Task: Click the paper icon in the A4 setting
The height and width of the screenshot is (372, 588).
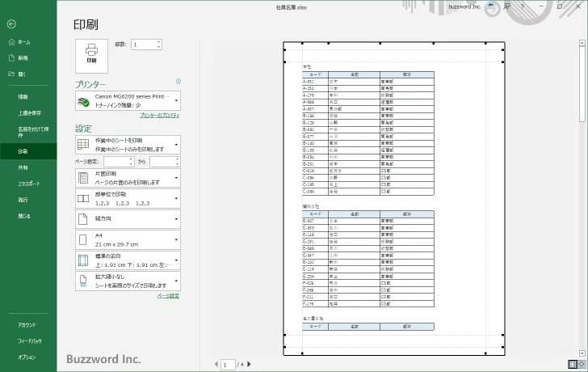Action: [x=83, y=240]
